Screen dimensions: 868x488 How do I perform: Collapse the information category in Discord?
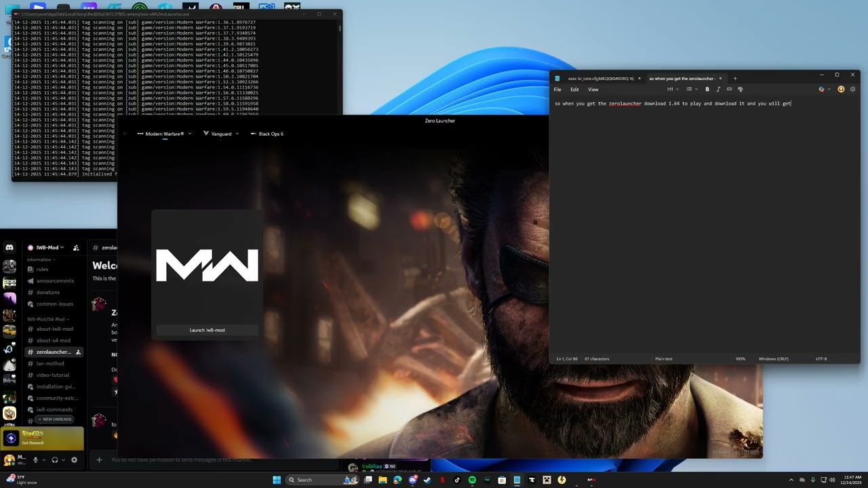[41, 260]
